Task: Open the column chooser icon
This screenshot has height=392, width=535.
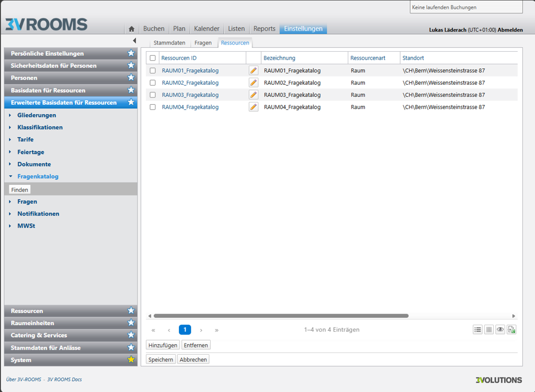Action: point(489,330)
